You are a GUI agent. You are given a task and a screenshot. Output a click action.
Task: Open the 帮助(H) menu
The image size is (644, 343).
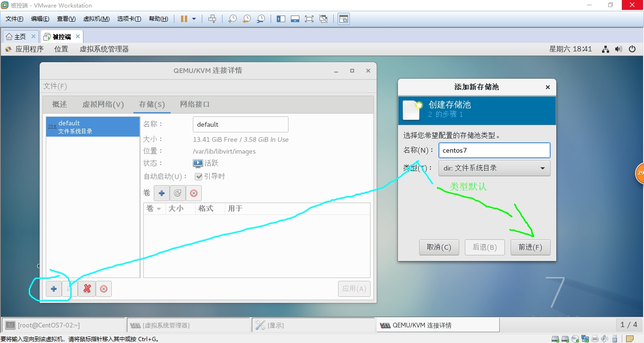tap(158, 19)
